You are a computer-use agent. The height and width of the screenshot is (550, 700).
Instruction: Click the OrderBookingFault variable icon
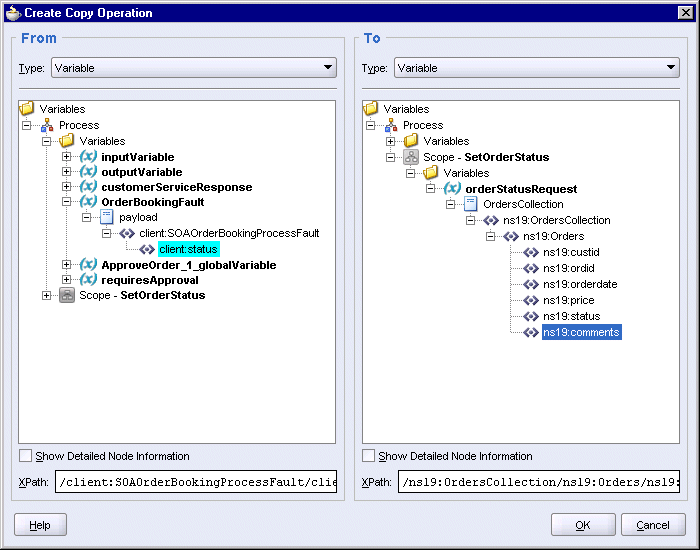(88, 202)
